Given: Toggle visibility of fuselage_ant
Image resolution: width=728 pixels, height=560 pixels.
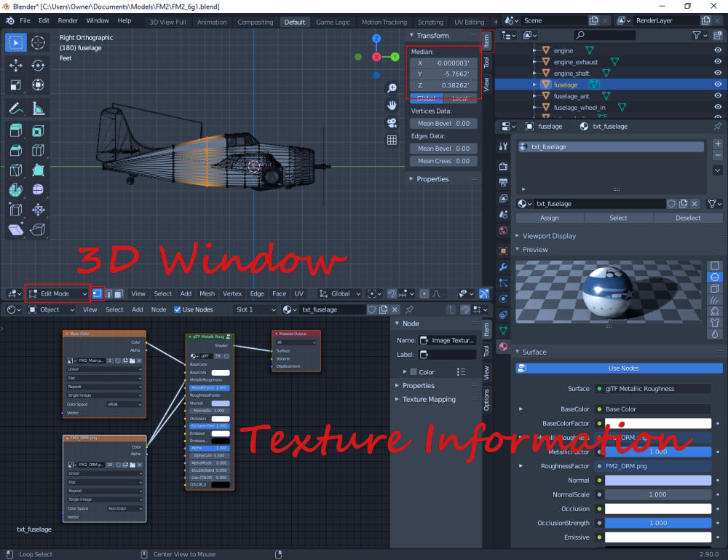Looking at the screenshot, I should pyautogui.click(x=718, y=95).
